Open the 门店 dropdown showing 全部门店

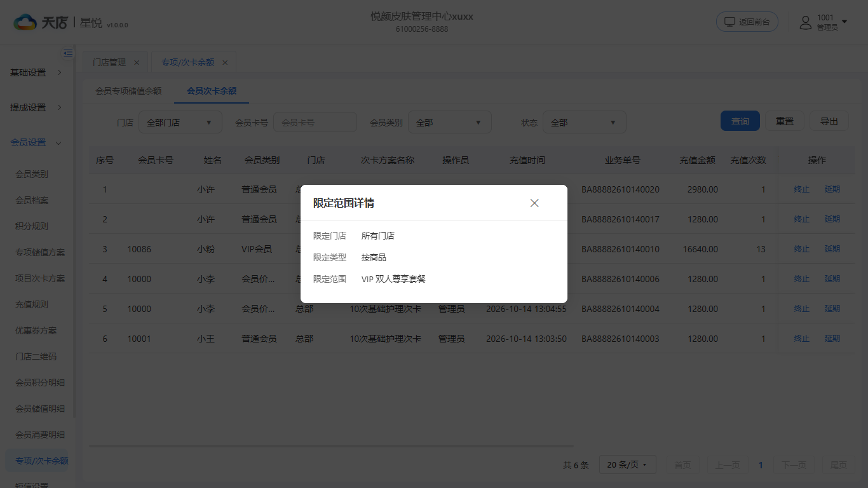[x=180, y=123]
